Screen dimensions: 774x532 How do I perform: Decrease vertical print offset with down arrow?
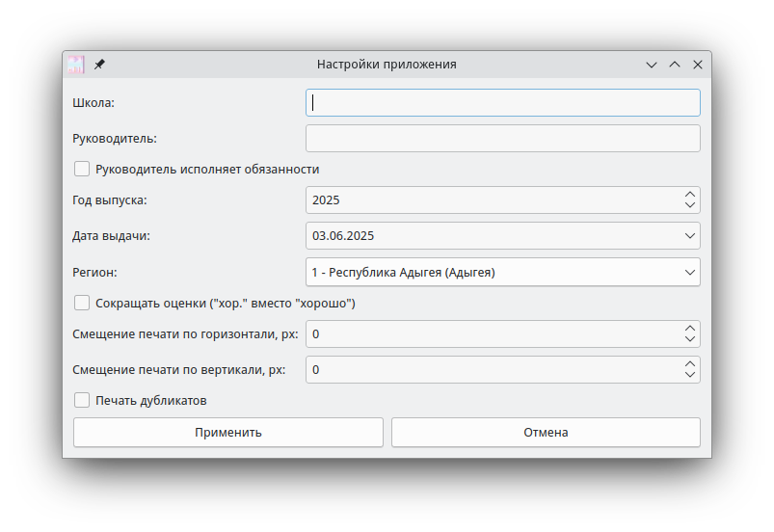pos(690,375)
